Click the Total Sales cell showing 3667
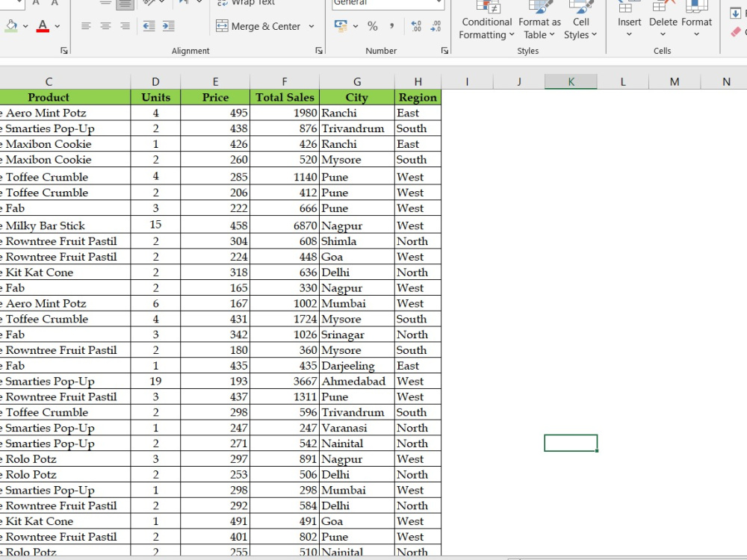The height and width of the screenshot is (560, 747). (x=285, y=381)
